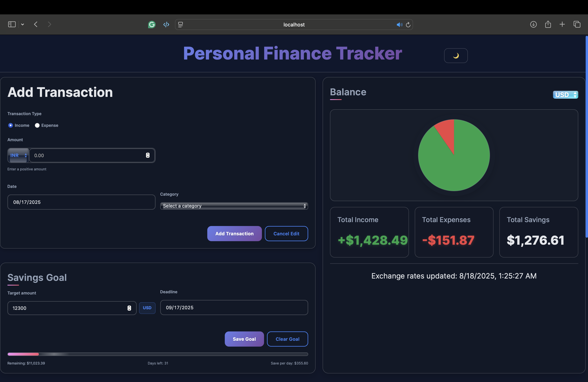Image resolution: width=588 pixels, height=382 pixels.
Task: Open the USD balance currency selector
Action: (565, 95)
